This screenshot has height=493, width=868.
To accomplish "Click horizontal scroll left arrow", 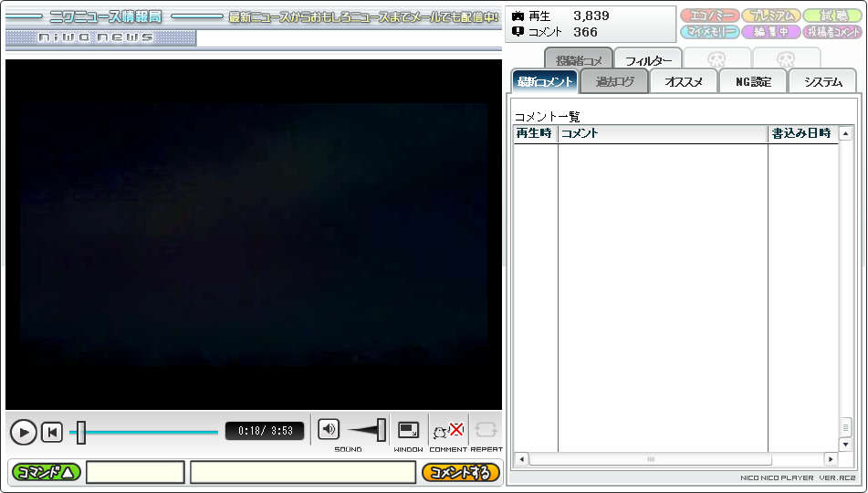I will pyautogui.click(x=521, y=459).
